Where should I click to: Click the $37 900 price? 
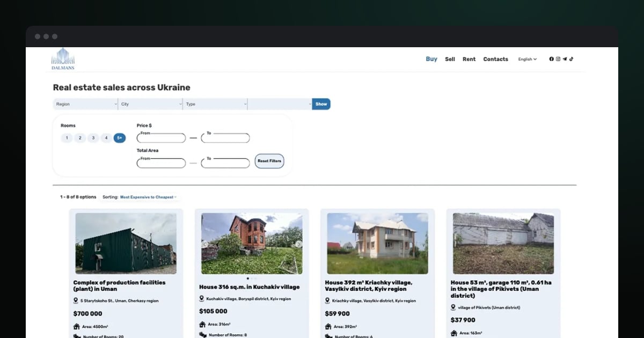[x=463, y=320]
